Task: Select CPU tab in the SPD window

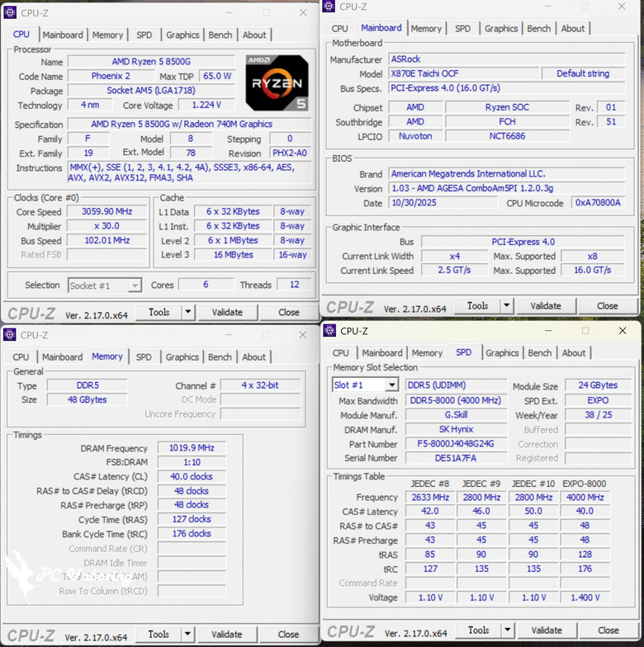Action: 340,353
